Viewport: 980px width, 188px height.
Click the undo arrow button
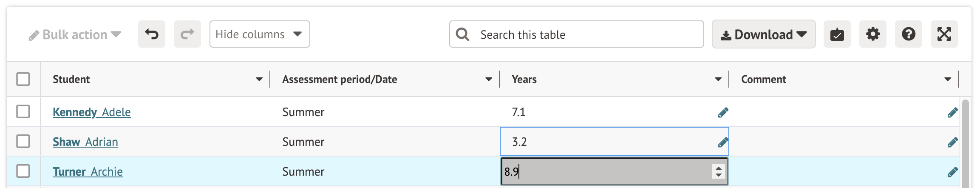click(151, 34)
